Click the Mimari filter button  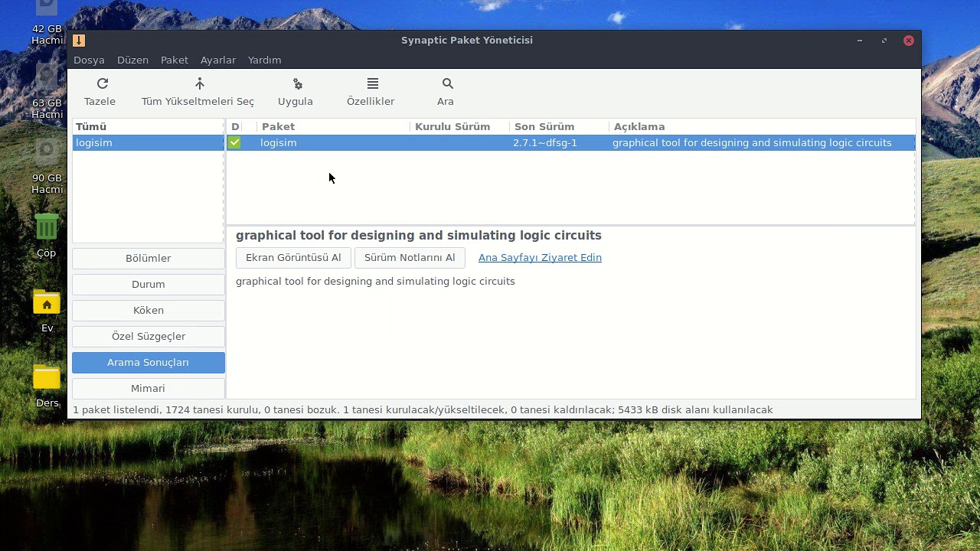pyautogui.click(x=149, y=389)
